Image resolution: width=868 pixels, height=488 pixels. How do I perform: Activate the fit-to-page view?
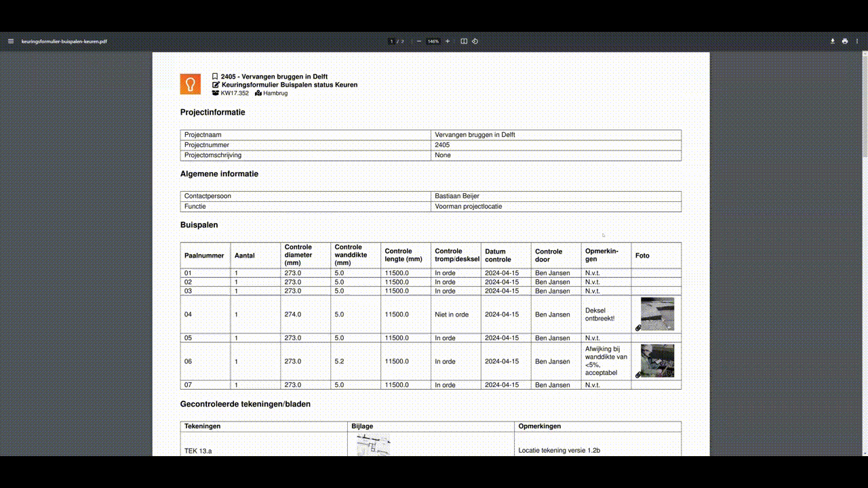tap(463, 41)
